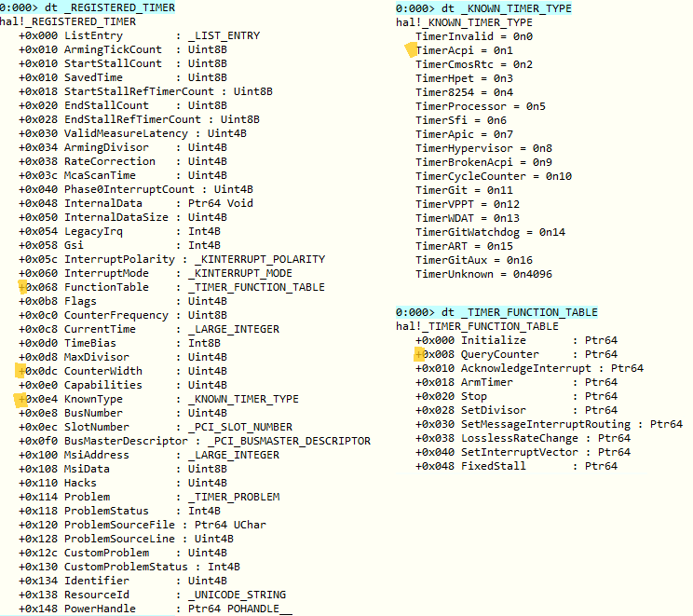Viewport: 693px width, 616px height.
Task: Select the StartStallRefTimerCount field
Action: coord(145,91)
